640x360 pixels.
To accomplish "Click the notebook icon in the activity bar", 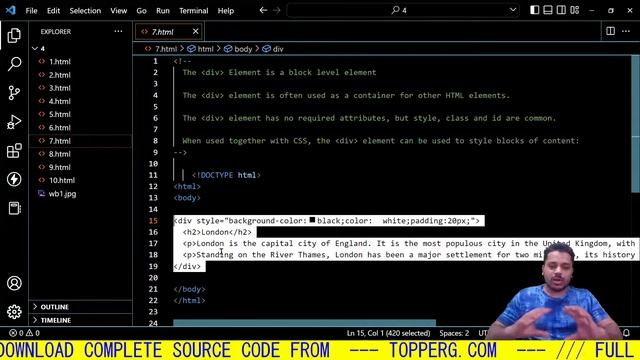I will 14,208.
